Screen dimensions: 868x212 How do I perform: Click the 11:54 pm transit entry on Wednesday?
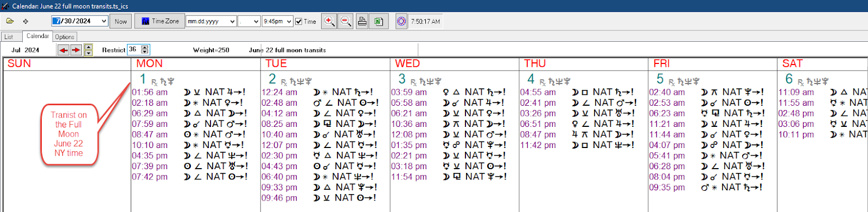point(449,177)
